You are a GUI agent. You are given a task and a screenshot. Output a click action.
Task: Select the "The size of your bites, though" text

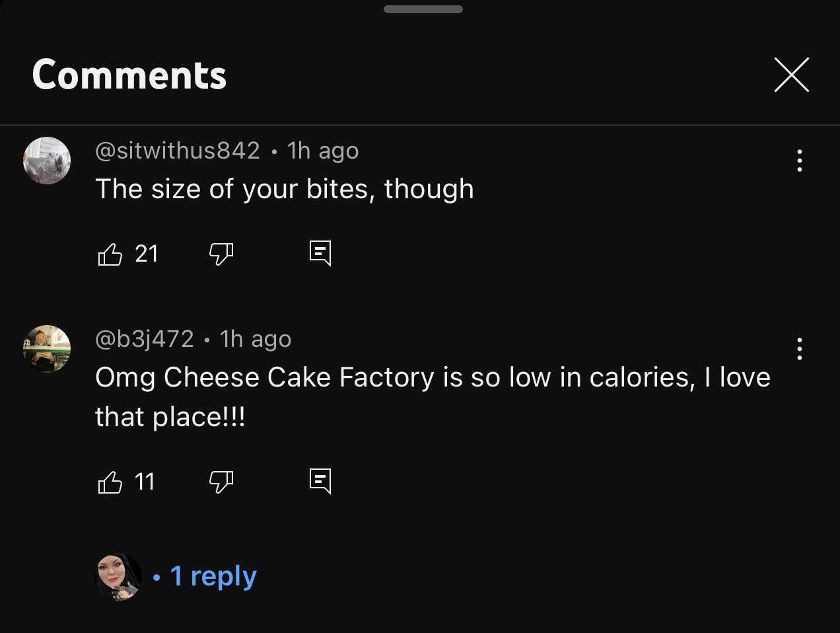(285, 190)
